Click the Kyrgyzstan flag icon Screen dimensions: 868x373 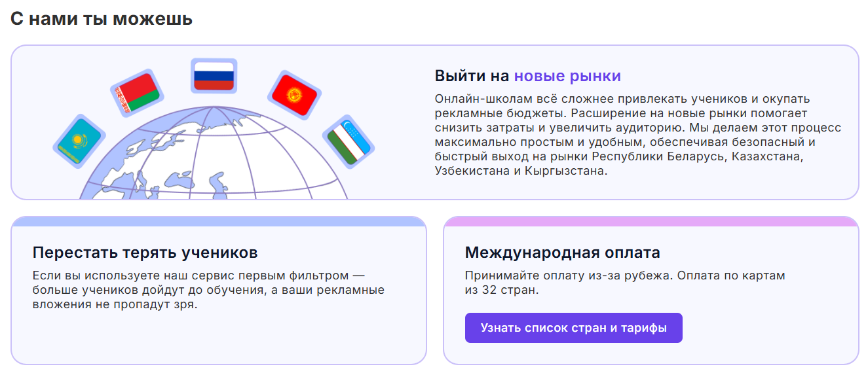(295, 94)
